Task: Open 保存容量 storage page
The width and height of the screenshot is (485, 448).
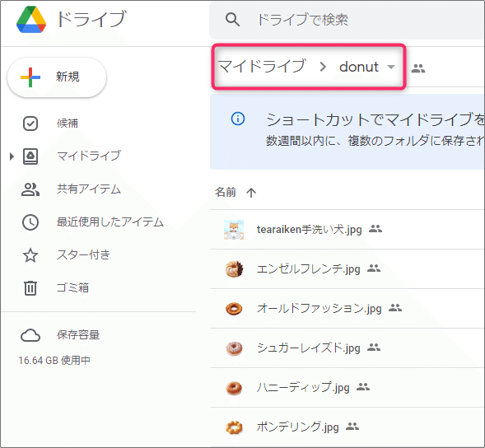Action: [78, 335]
